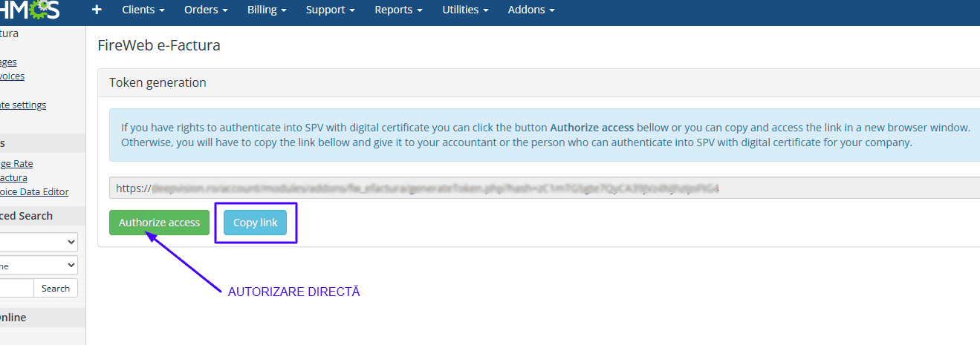
Task: Click the Search button in sidebar
Action: (56, 289)
